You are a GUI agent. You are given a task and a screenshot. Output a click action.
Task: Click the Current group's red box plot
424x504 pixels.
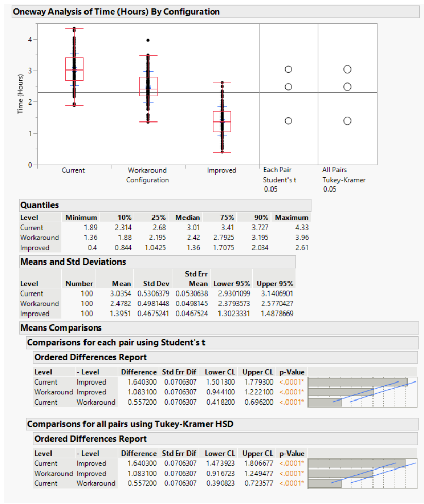74,69
